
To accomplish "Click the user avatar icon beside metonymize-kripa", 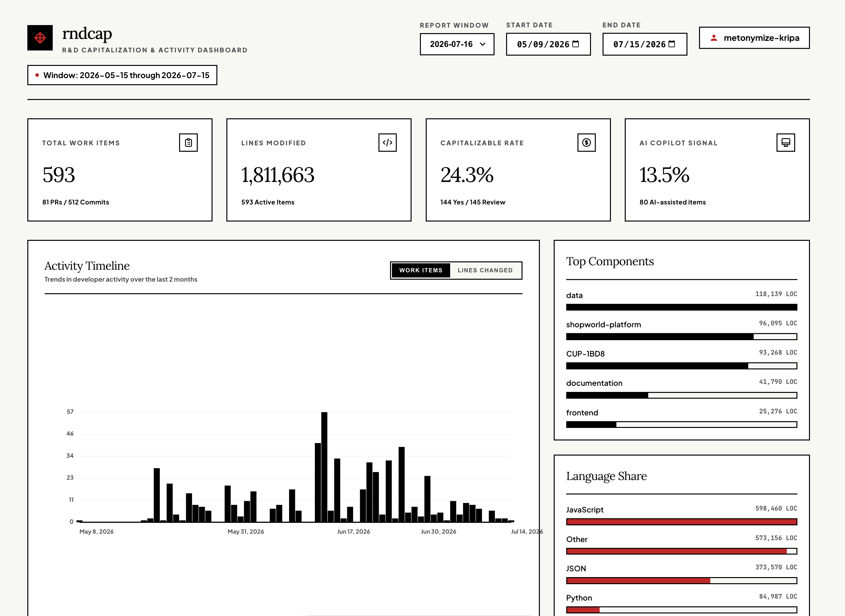I will 714,38.
